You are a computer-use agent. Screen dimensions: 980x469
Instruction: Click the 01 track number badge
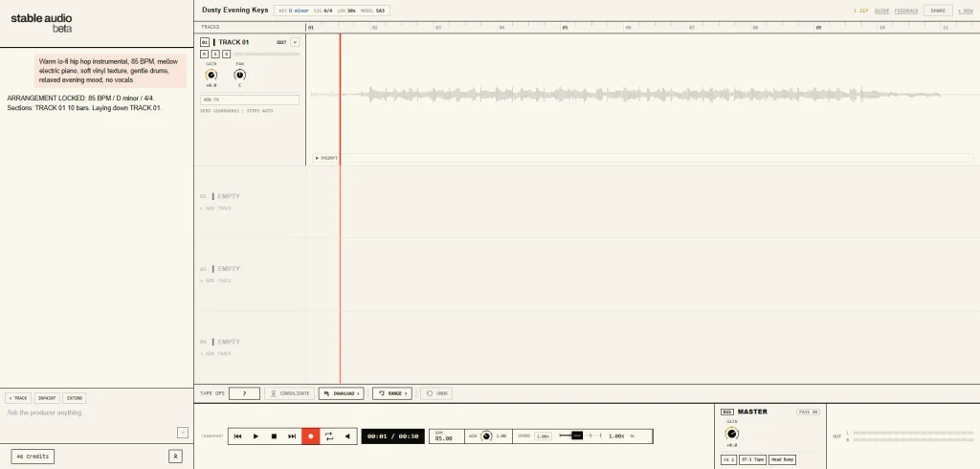click(x=205, y=42)
